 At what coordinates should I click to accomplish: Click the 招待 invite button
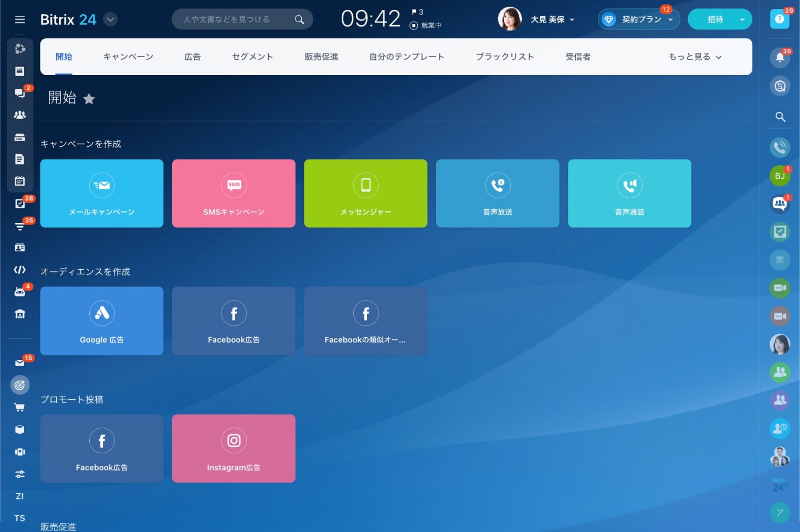click(x=715, y=19)
